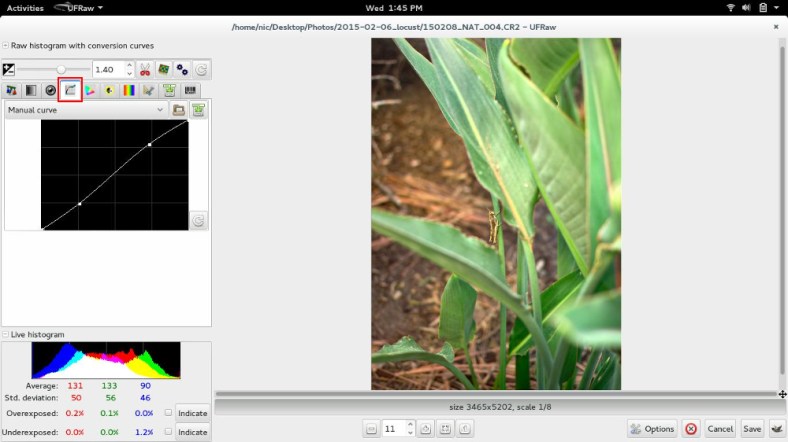Open the Manual curve dropdown
The height and width of the screenshot is (442, 788).
click(85, 110)
